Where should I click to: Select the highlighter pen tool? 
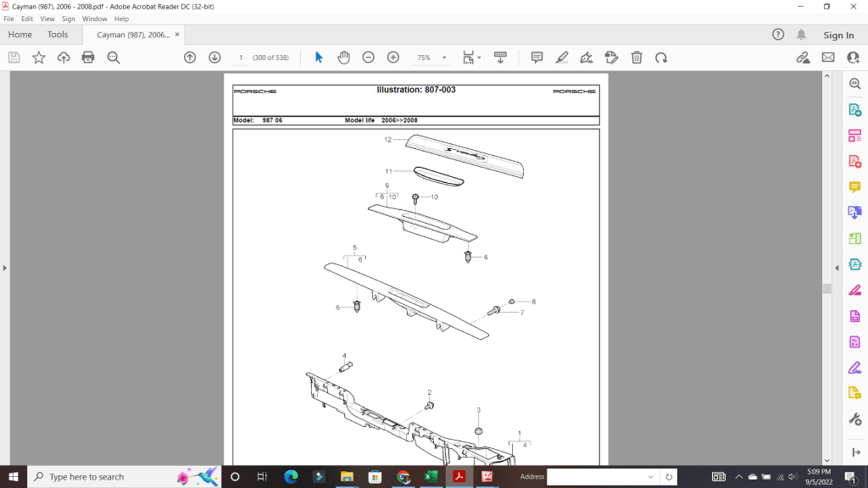[x=561, y=58]
